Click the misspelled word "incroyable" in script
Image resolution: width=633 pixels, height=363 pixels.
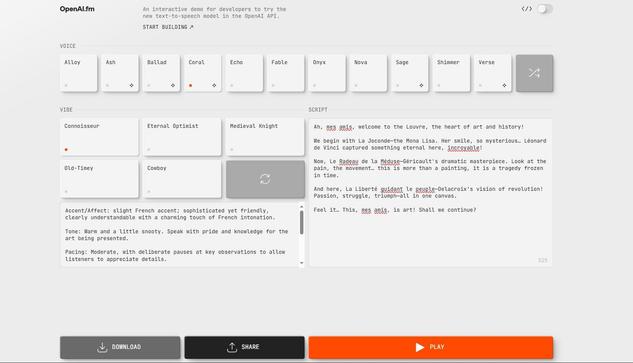click(463, 148)
